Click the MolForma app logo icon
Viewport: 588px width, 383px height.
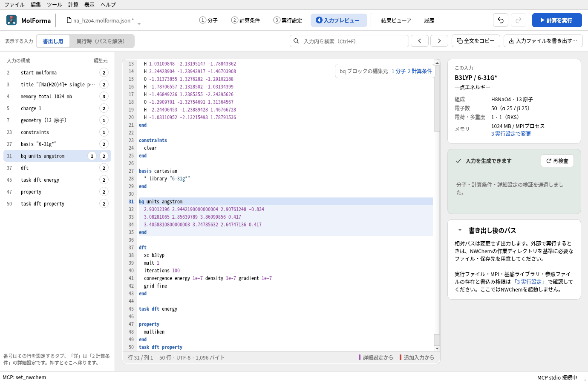point(12,20)
